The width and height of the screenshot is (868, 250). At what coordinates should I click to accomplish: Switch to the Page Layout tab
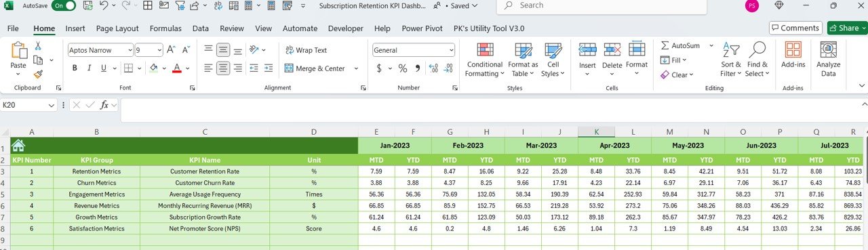pyautogui.click(x=117, y=28)
